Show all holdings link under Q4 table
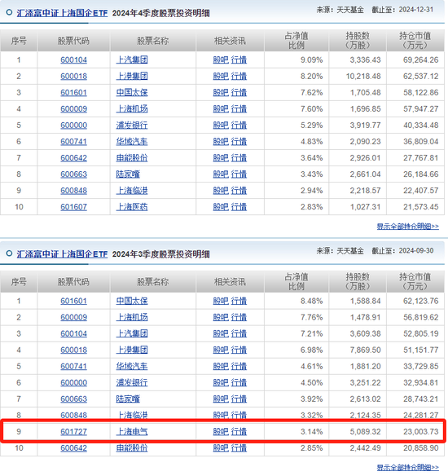The height and width of the screenshot is (476, 448). pyautogui.click(x=407, y=227)
